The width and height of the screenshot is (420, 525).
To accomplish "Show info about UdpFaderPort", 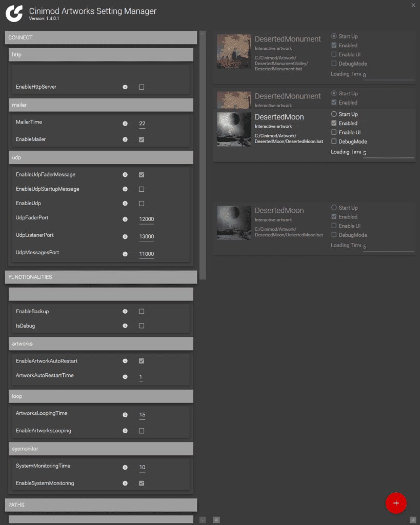I will point(125,219).
